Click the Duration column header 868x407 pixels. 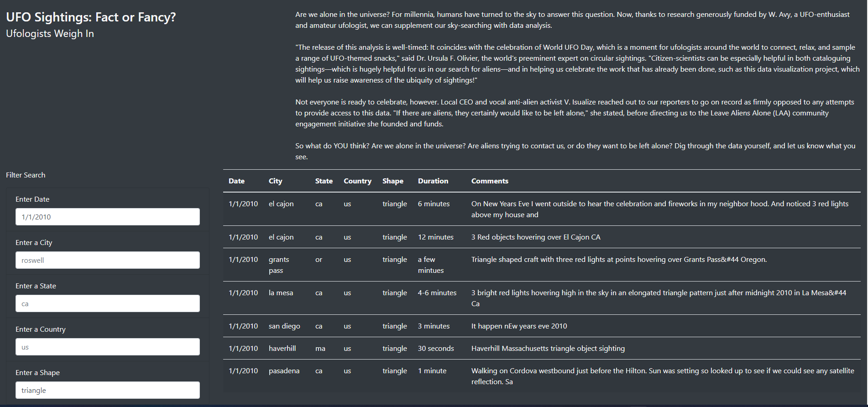click(433, 181)
